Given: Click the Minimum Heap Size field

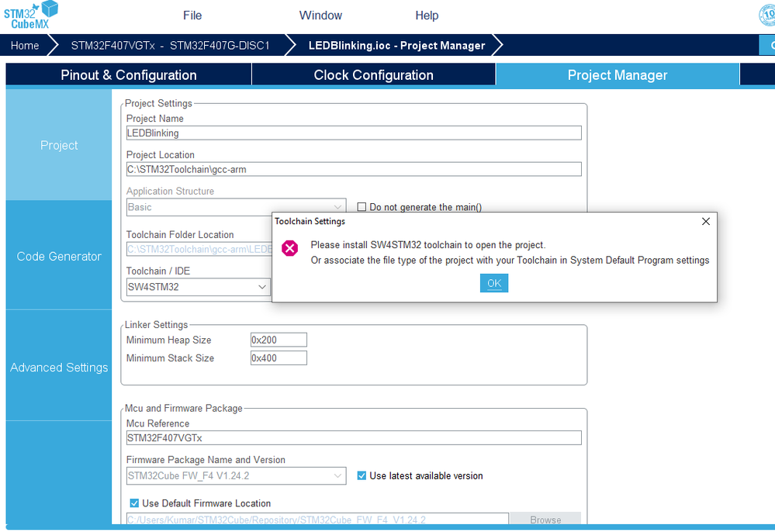Looking at the screenshot, I should pos(279,340).
